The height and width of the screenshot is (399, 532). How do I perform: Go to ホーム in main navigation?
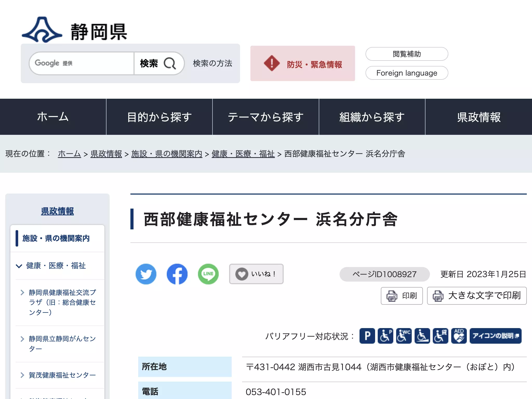point(53,117)
